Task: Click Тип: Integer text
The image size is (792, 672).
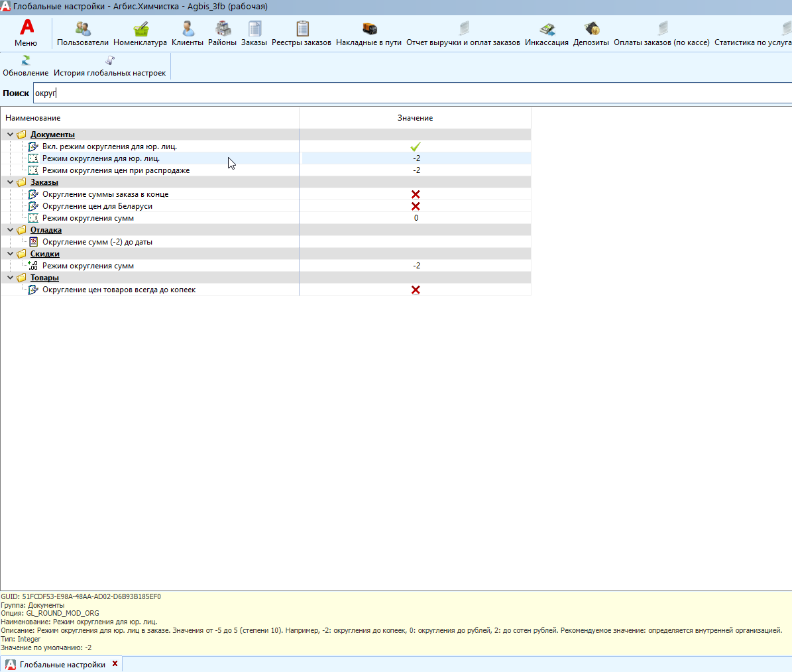Action: tap(21, 639)
